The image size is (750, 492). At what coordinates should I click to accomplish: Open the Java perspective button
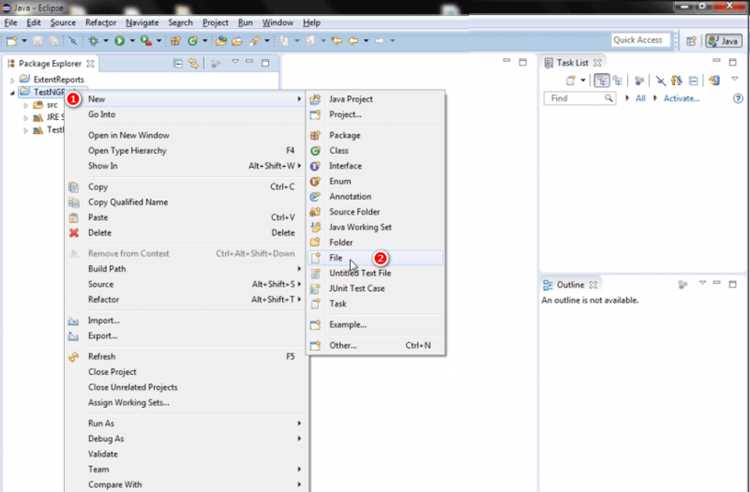(x=724, y=41)
